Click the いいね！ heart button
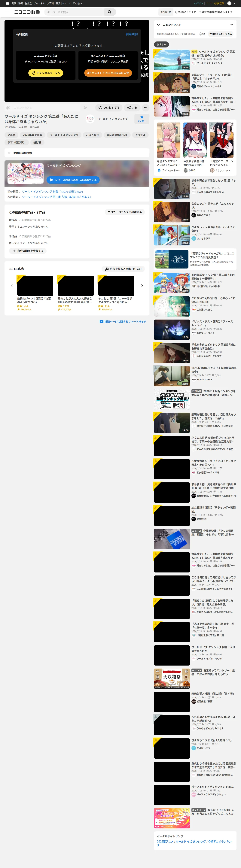The image size is (241, 868). coord(108,108)
